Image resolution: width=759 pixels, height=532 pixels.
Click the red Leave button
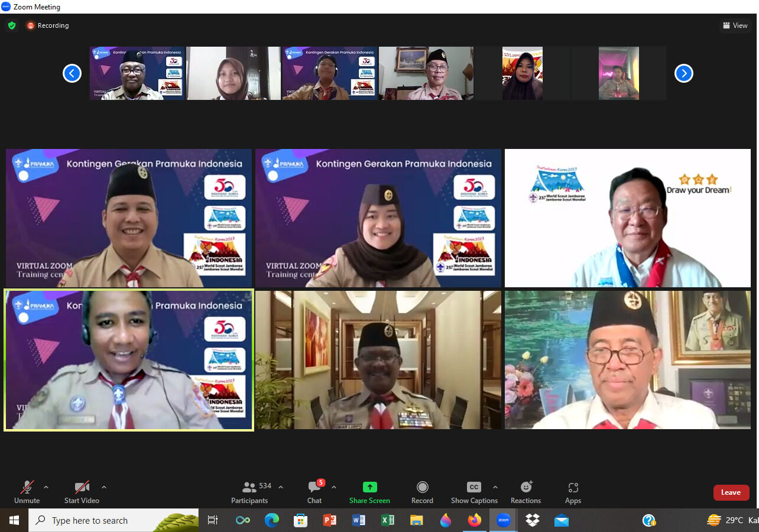click(731, 492)
